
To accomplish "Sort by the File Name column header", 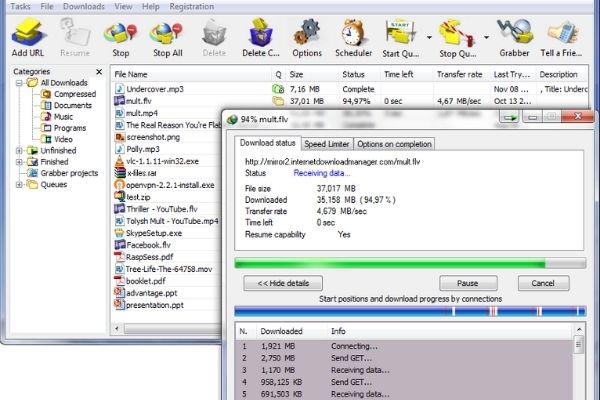I will tap(191, 74).
